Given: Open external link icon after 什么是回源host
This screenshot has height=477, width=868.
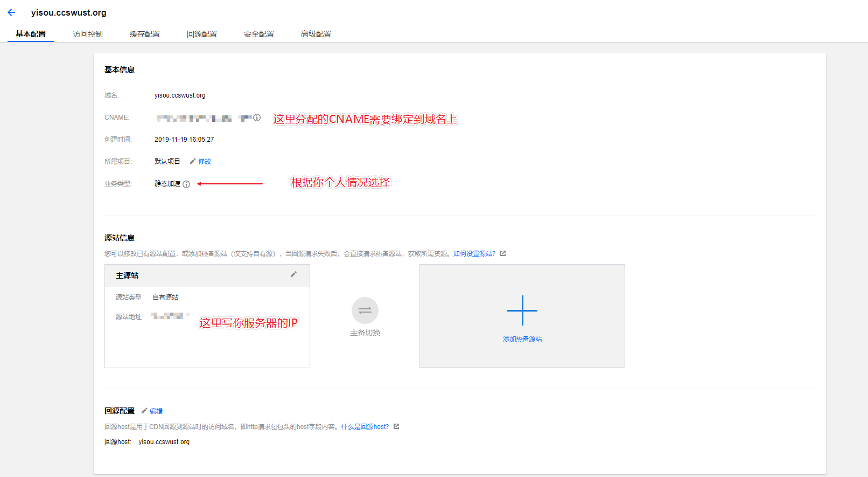Looking at the screenshot, I should point(396,426).
